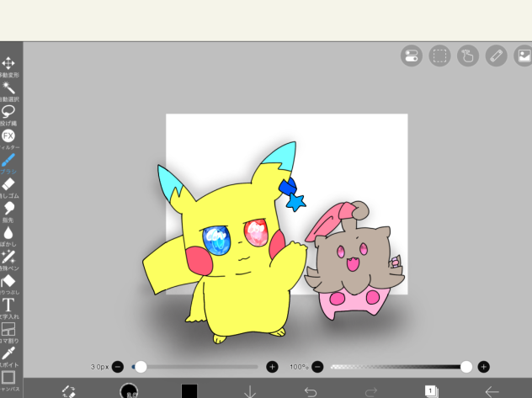The image size is (532, 398).
Task: Toggle the stabilizer switch icon at top
Action: (x=412, y=56)
